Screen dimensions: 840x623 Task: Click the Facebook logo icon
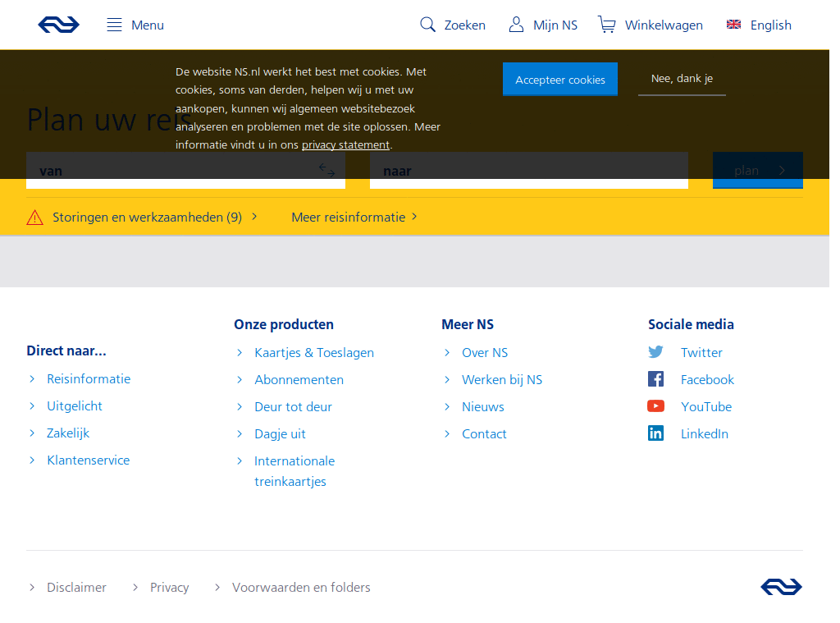(655, 379)
